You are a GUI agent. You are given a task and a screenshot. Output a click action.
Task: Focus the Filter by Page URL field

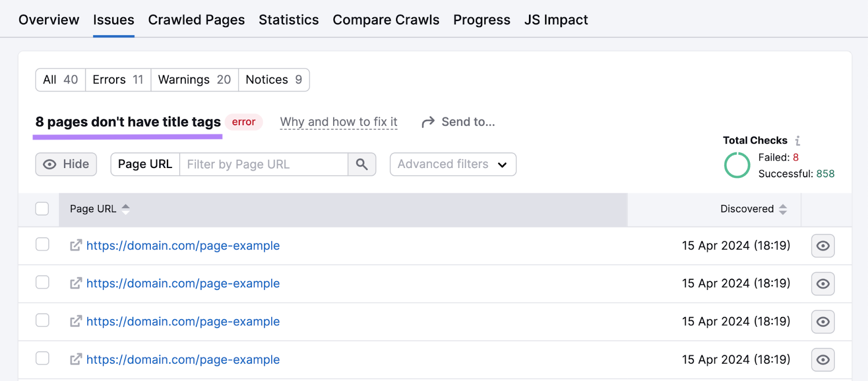click(x=264, y=164)
